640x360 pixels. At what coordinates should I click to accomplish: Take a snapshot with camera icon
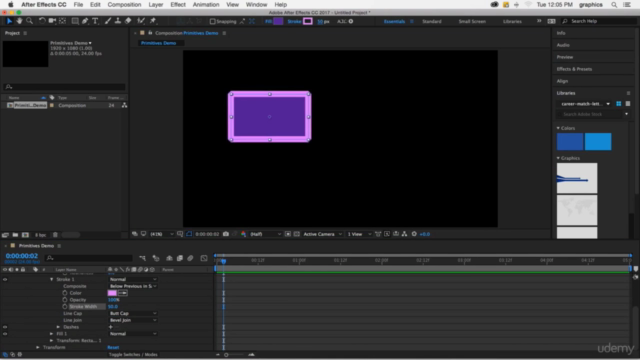(226, 234)
